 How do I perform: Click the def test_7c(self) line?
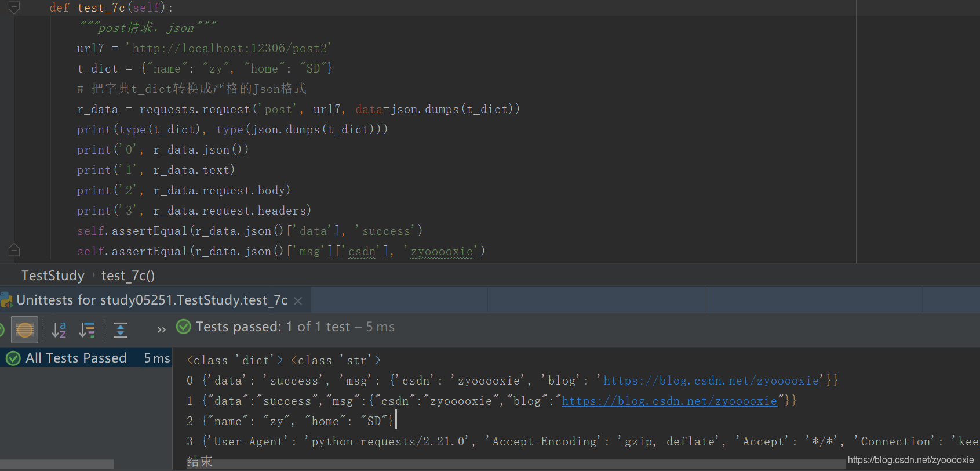111,8
